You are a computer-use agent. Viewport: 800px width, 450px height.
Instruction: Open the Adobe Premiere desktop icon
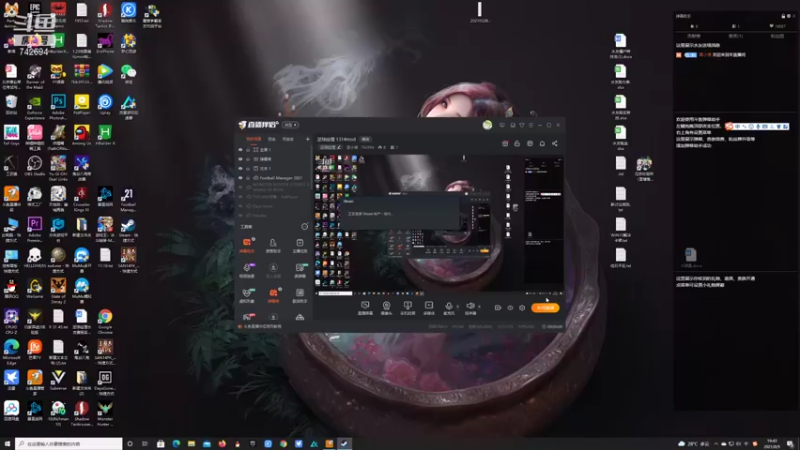(35, 228)
